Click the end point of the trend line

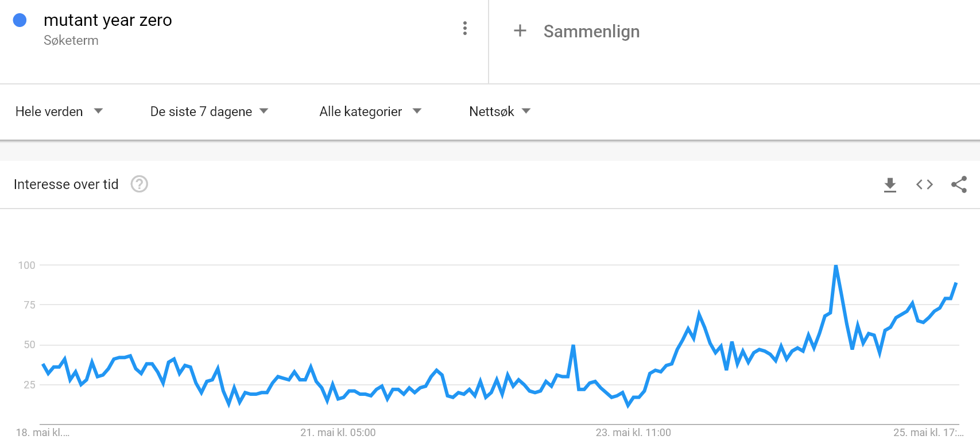[x=956, y=283]
